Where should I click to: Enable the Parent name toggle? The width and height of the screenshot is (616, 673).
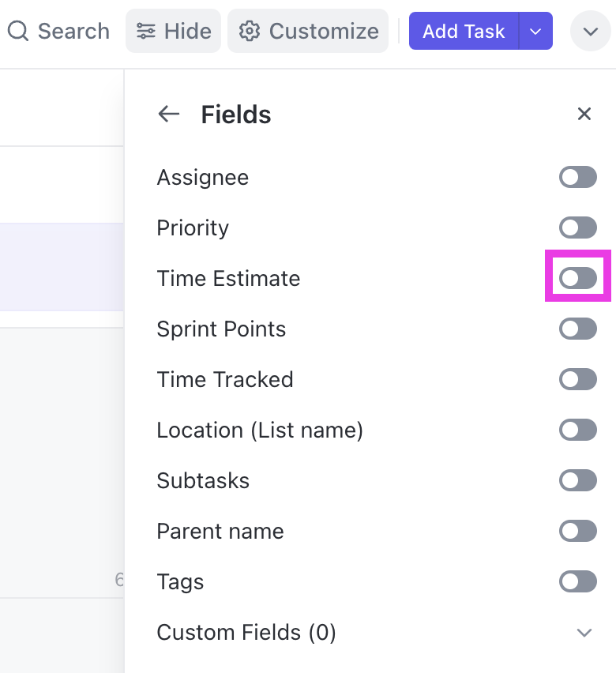[578, 532]
